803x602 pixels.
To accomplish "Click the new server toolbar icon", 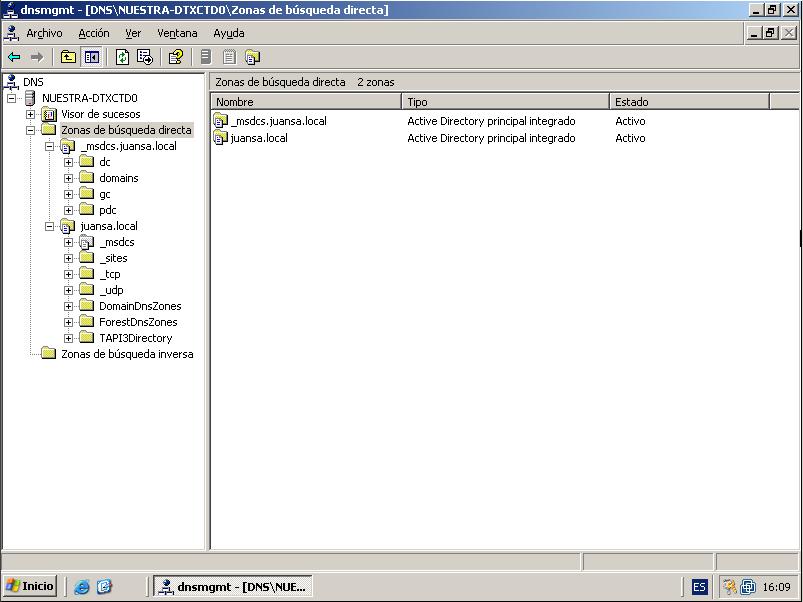I will click(x=206, y=57).
